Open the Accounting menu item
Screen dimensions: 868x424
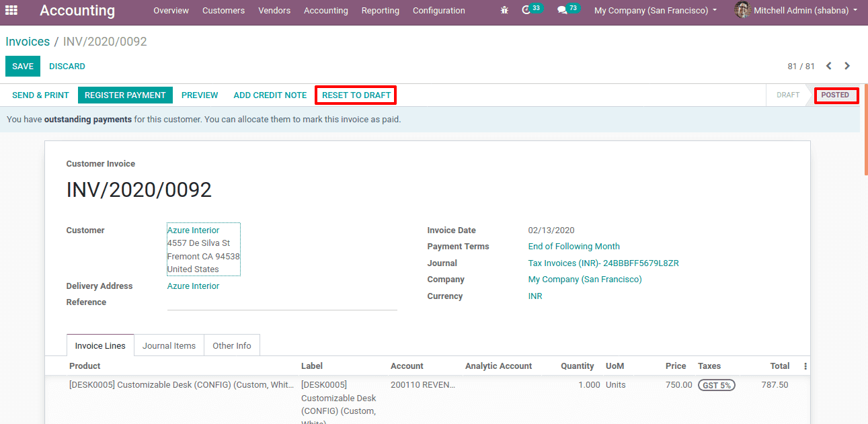(x=326, y=11)
